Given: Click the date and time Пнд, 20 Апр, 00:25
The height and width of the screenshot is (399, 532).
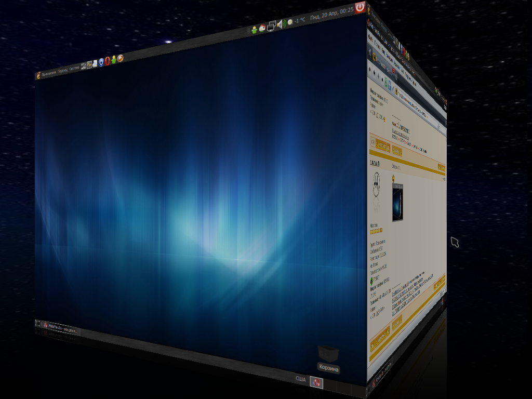Looking at the screenshot, I should (x=331, y=14).
